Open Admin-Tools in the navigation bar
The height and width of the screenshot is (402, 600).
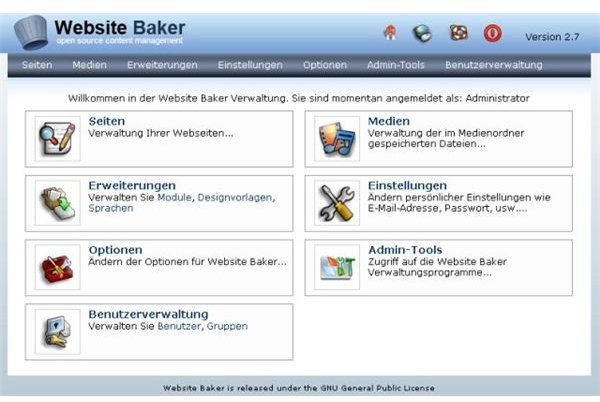pos(396,65)
